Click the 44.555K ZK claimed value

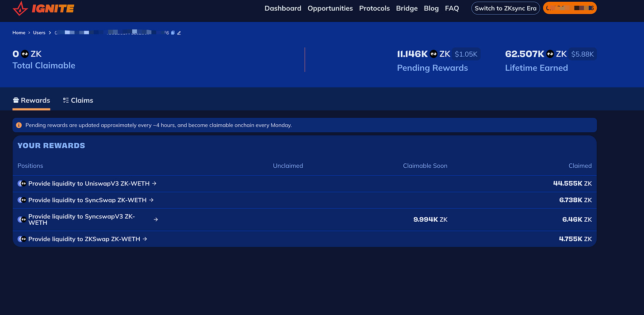[x=572, y=183]
